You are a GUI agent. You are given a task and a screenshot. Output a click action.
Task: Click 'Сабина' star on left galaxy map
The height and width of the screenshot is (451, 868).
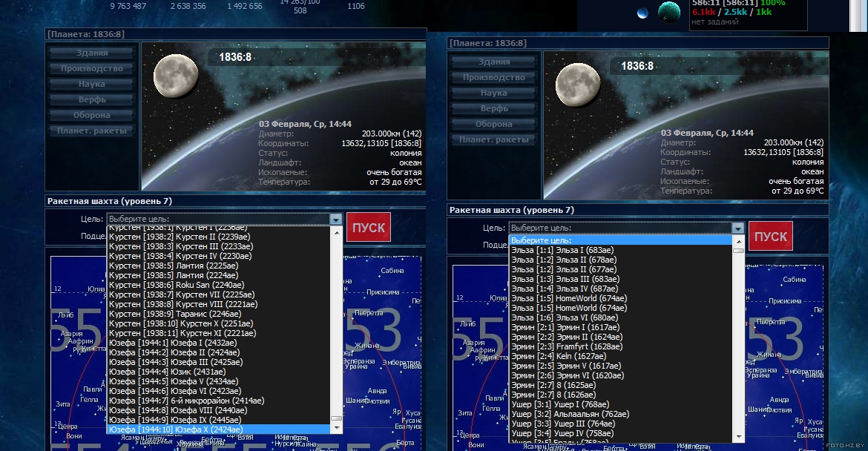[x=392, y=271]
